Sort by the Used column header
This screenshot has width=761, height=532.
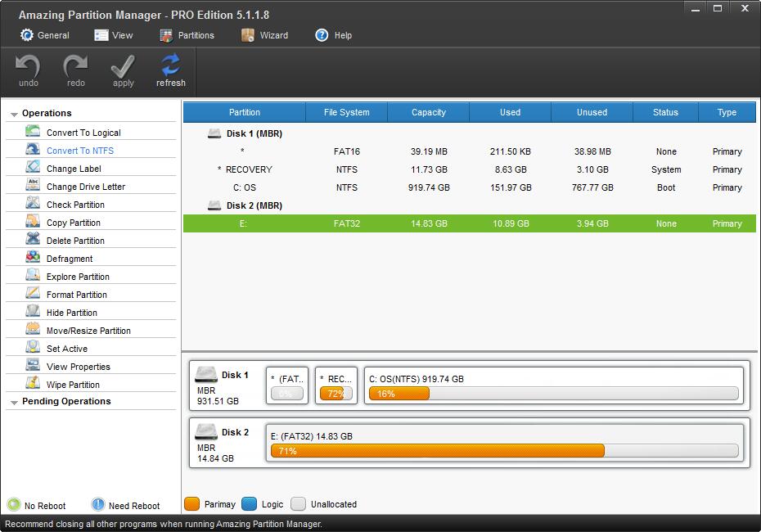pos(510,112)
